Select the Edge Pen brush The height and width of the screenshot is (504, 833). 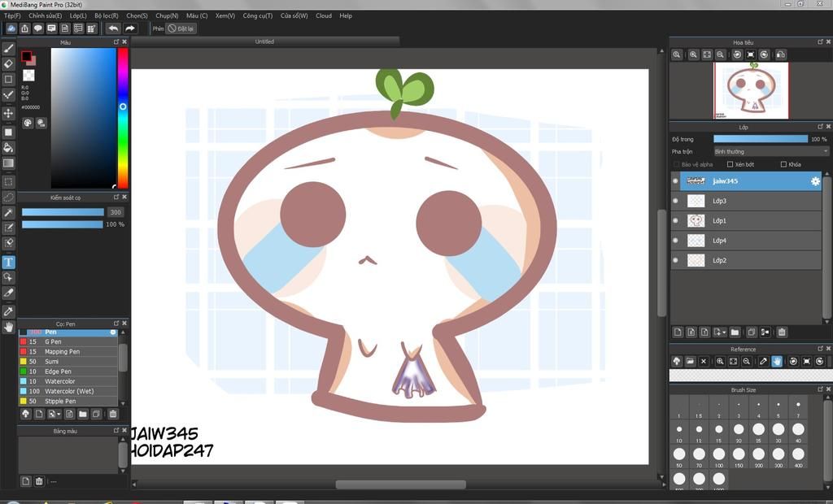tap(68, 371)
